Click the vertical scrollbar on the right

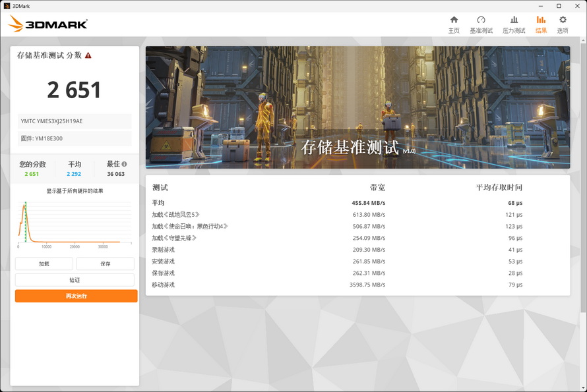pos(583,178)
